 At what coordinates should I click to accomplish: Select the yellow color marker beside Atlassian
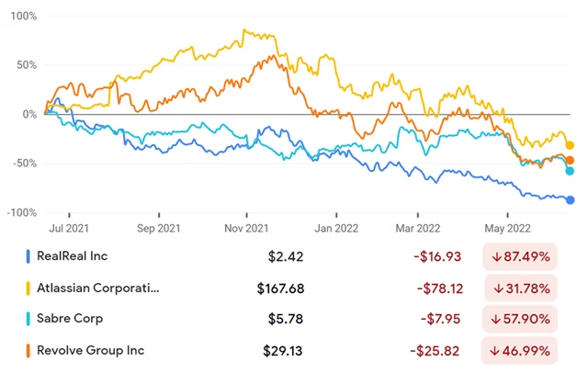29,288
